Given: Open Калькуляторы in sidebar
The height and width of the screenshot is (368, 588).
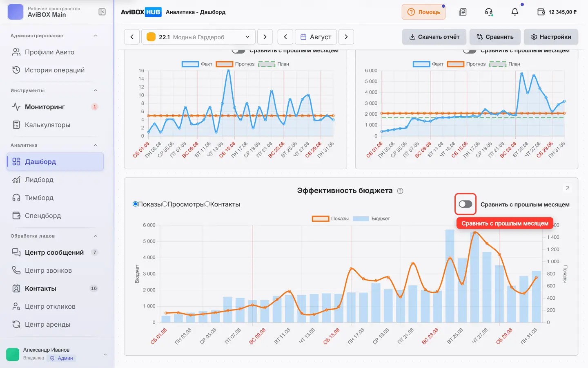Looking at the screenshot, I should point(55,125).
